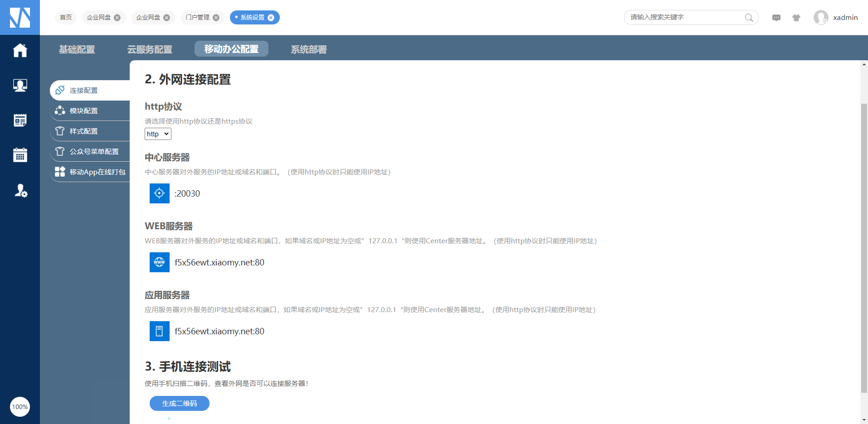Viewport: 868px width, 424px height.
Task: Focus the search keyword input field
Action: pyautogui.click(x=685, y=17)
